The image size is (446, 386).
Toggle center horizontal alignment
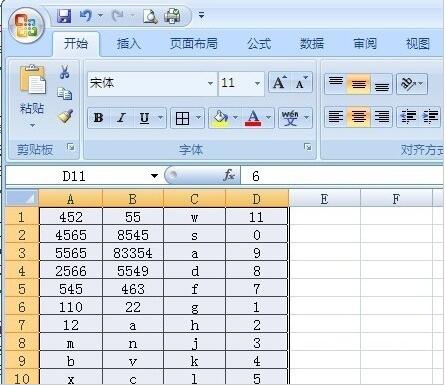click(359, 117)
